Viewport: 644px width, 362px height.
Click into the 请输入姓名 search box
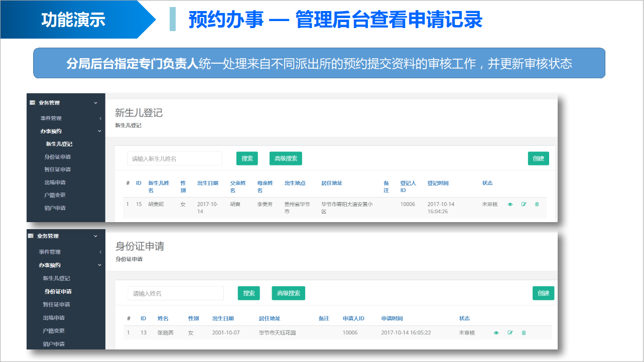pyautogui.click(x=175, y=293)
